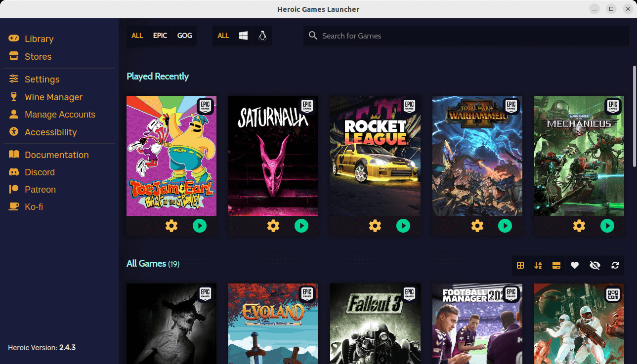Click the Ko-fi cup icon
The height and width of the screenshot is (364, 637).
click(14, 206)
